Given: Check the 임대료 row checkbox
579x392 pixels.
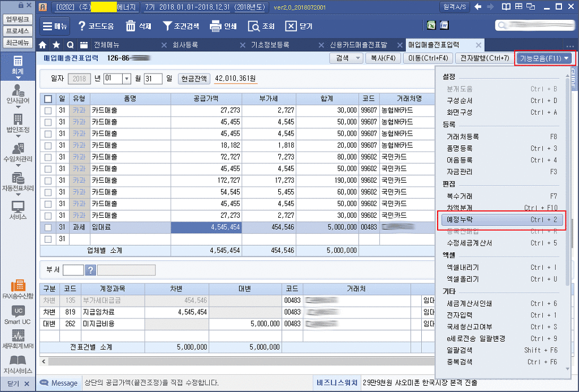Looking at the screenshot, I should point(48,227).
